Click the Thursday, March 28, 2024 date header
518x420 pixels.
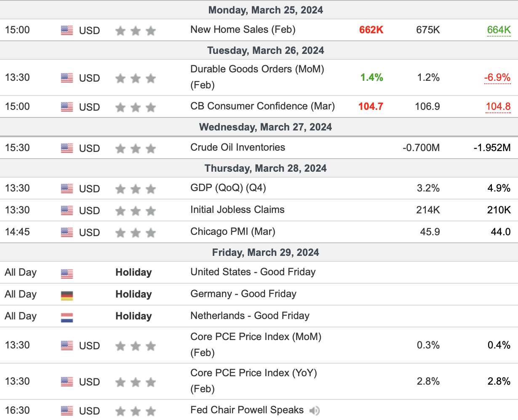coord(265,168)
